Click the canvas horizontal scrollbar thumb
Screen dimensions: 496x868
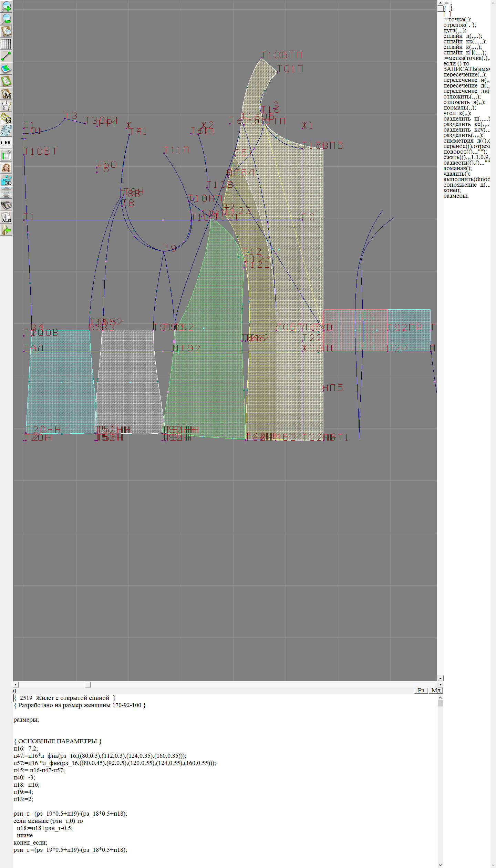[x=88, y=684]
